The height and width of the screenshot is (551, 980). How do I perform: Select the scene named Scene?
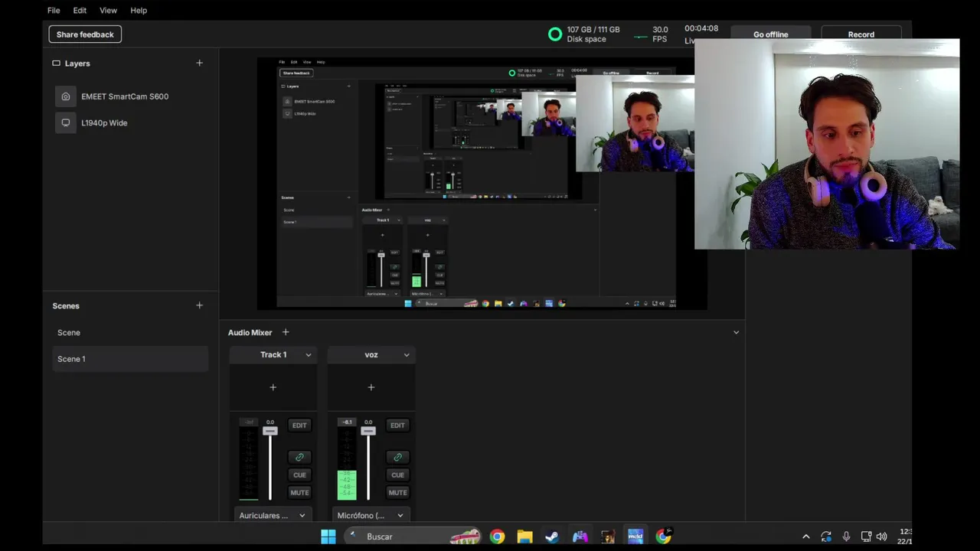[x=130, y=332]
